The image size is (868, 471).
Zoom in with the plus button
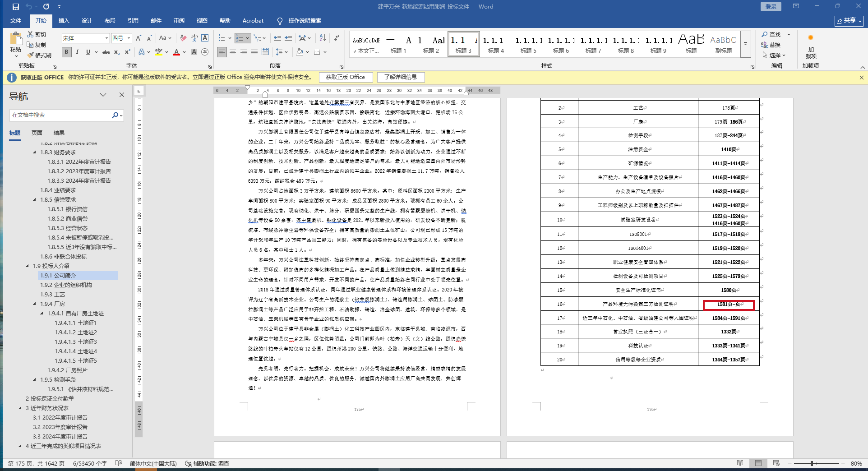(843, 463)
